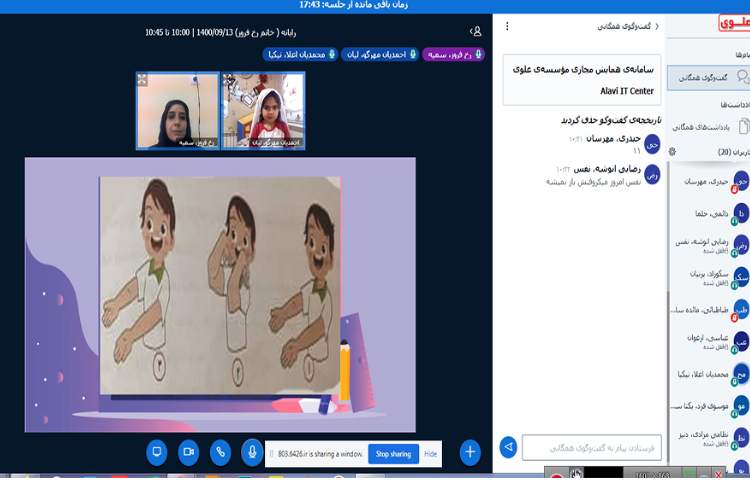Click the talking indicator رخ فروز، سمیه
The height and width of the screenshot is (480, 750).
pos(453,55)
